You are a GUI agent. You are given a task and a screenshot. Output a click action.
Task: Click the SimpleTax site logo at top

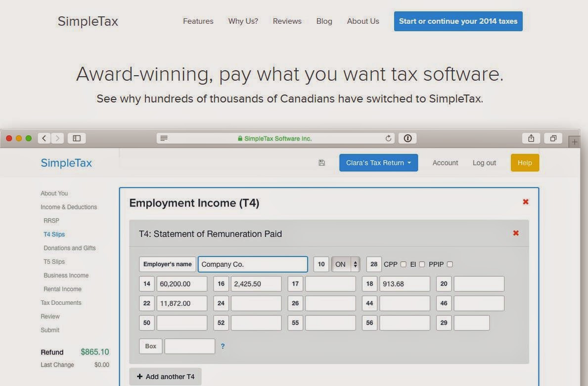88,21
